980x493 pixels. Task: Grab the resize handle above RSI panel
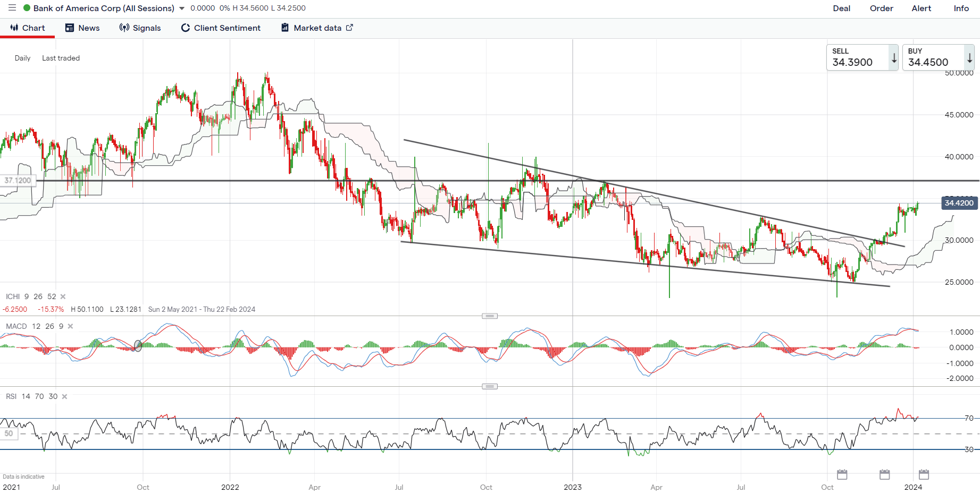pyautogui.click(x=490, y=387)
